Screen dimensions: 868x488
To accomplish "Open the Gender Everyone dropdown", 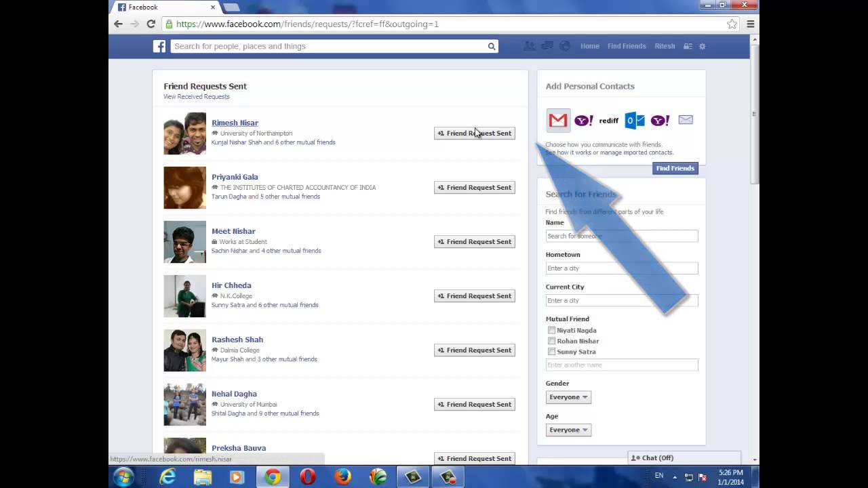I will (568, 397).
